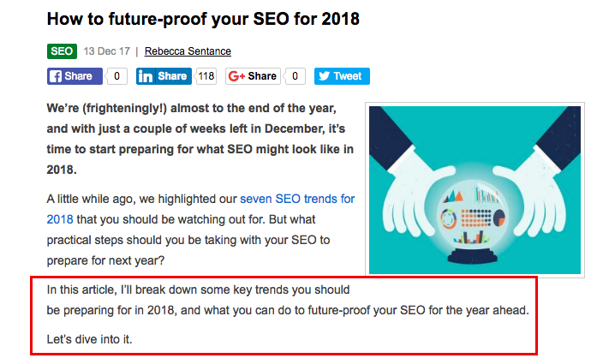Click the donut chart inside the crystal ball

pyautogui.click(x=450, y=220)
